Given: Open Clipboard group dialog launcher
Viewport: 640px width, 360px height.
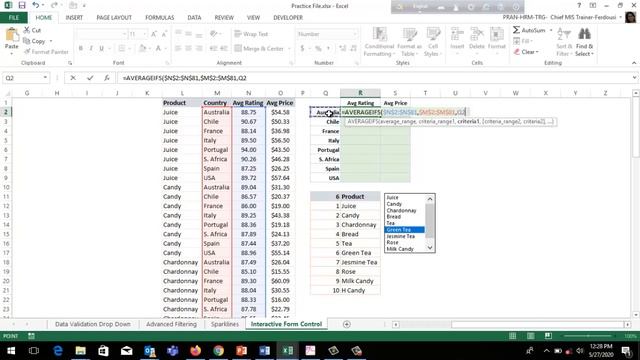Looking at the screenshot, I should pyautogui.click(x=70, y=63).
